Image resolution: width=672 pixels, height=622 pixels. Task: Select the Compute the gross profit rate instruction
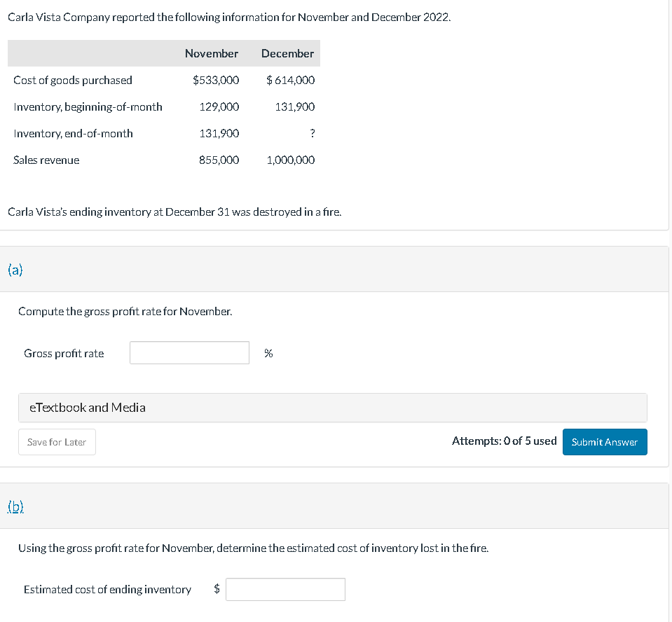click(x=125, y=311)
